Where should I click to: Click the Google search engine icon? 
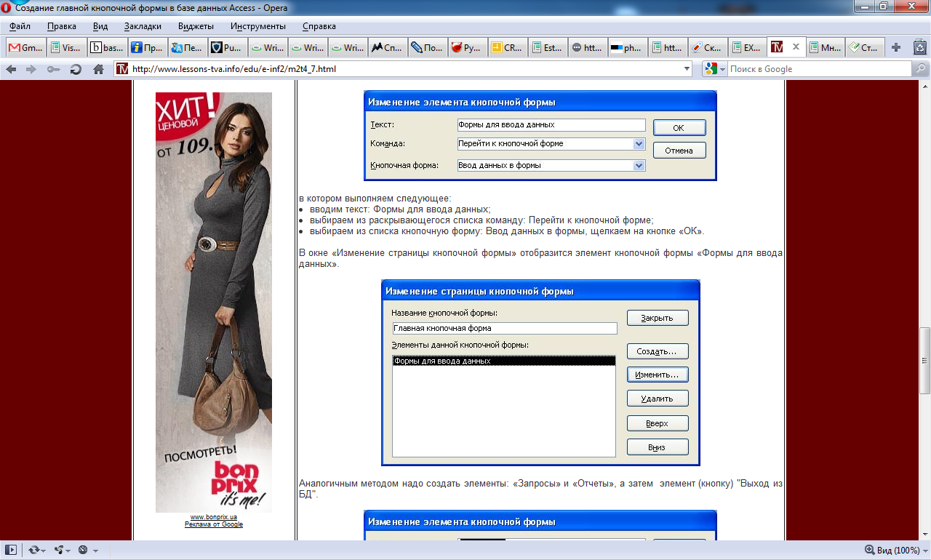[x=711, y=69]
